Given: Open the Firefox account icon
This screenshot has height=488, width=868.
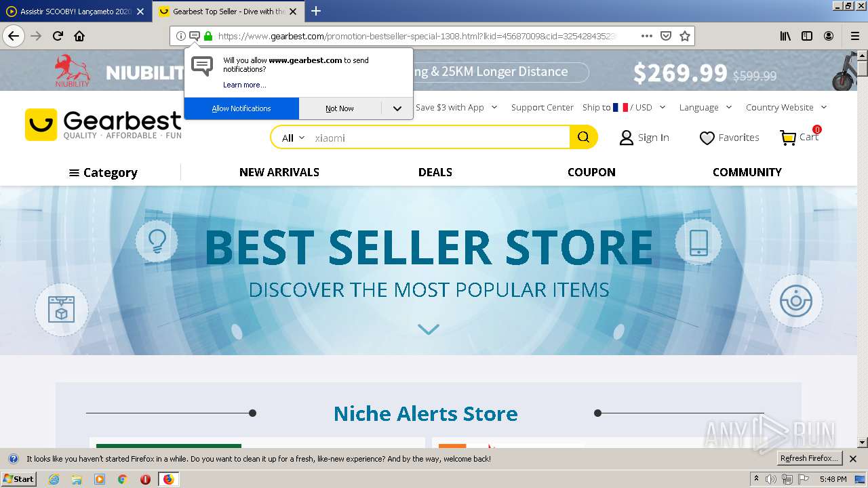Looking at the screenshot, I should click(x=829, y=36).
